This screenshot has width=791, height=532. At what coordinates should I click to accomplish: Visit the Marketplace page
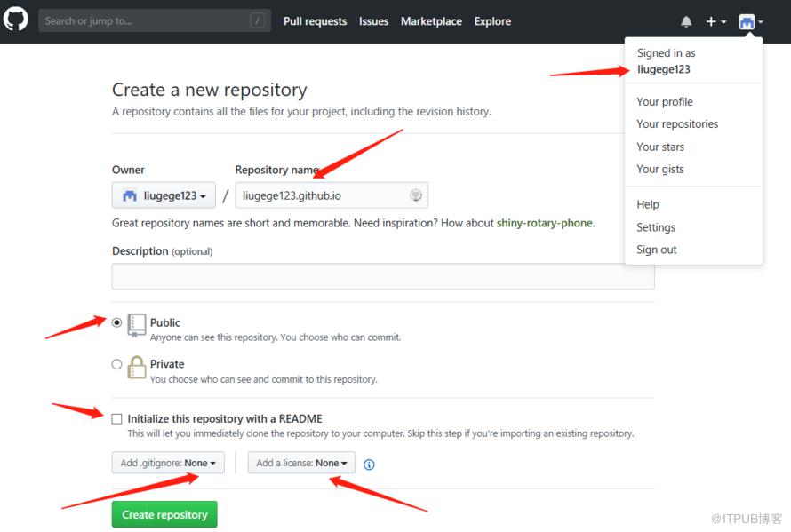coord(431,21)
